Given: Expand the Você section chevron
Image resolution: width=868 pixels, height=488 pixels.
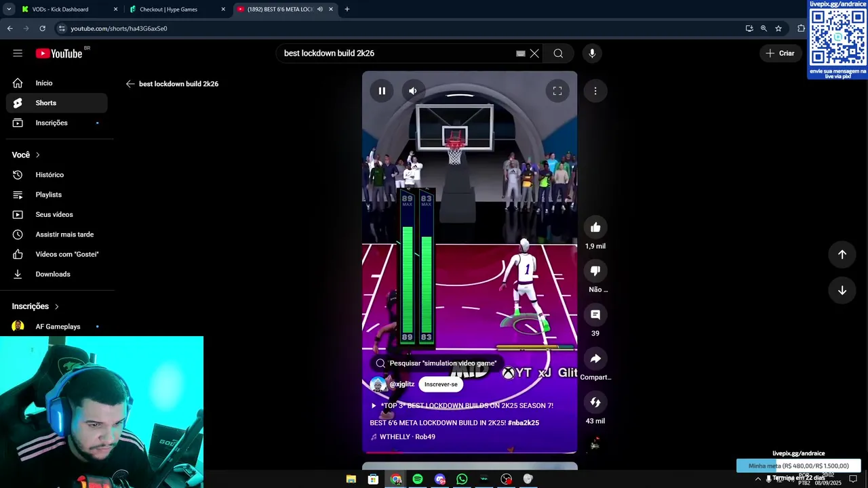Looking at the screenshot, I should [x=37, y=155].
